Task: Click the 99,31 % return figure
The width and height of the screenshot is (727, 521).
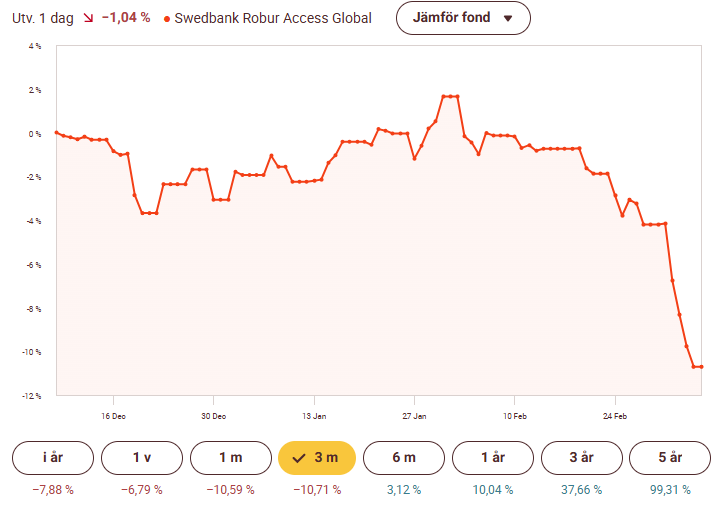Action: click(670, 490)
